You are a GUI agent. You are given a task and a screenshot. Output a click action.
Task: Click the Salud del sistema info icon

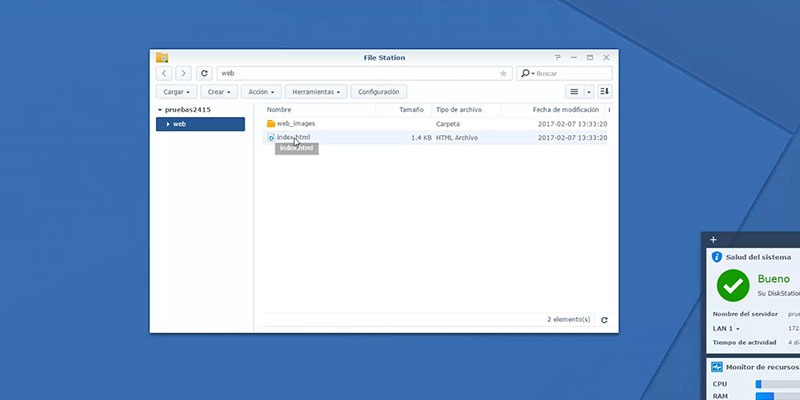pyautogui.click(x=717, y=257)
